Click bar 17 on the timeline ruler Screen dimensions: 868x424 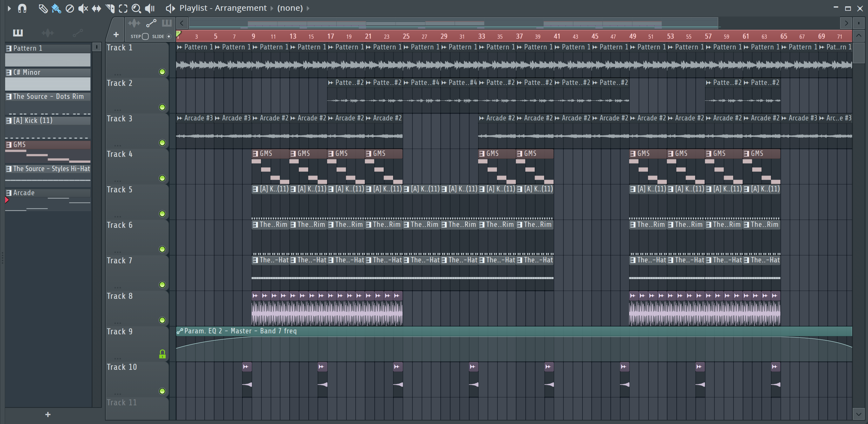(331, 36)
